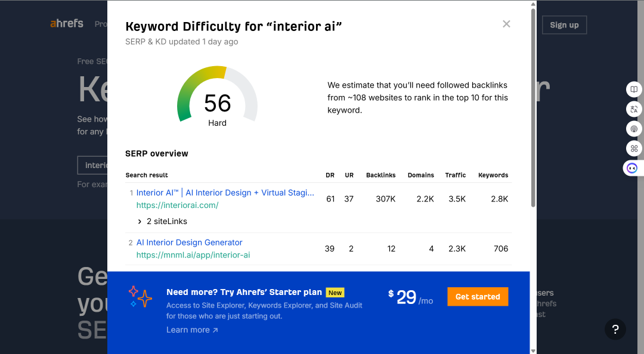Open Interior AI search result title link
644x354 pixels.
tap(225, 192)
